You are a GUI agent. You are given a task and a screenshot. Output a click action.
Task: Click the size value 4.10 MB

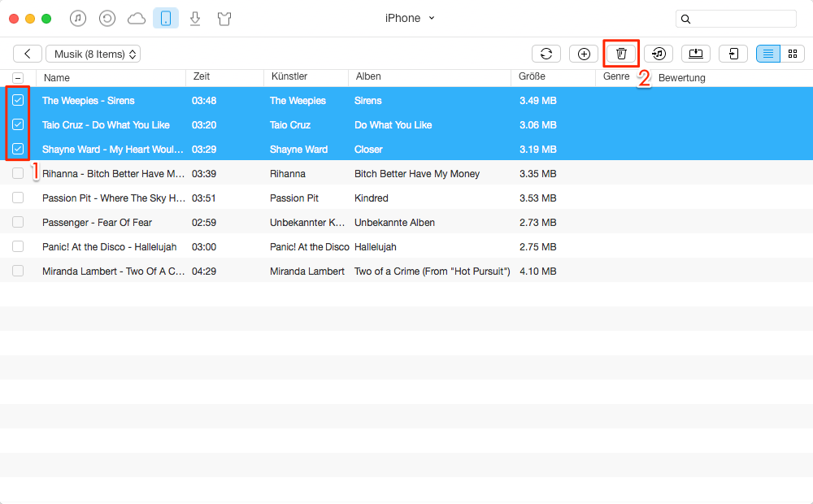coord(537,272)
